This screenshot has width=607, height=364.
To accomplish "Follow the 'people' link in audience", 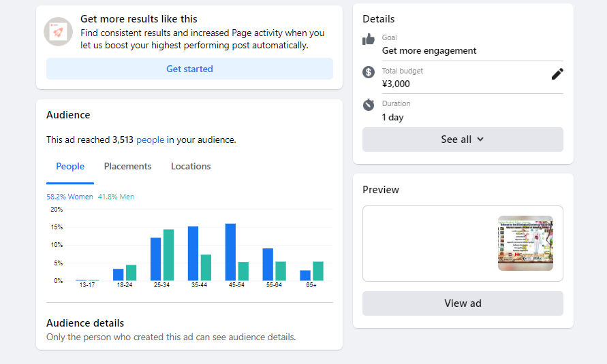I will (150, 139).
